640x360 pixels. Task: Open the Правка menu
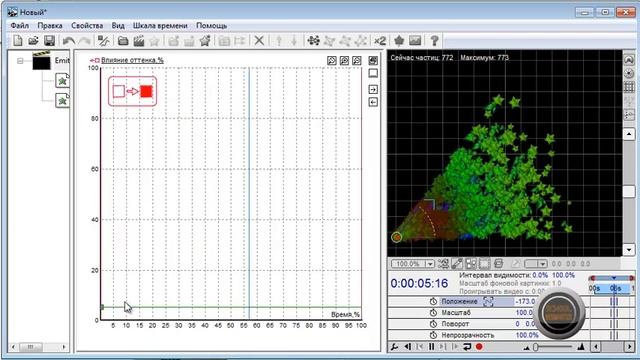pyautogui.click(x=50, y=25)
